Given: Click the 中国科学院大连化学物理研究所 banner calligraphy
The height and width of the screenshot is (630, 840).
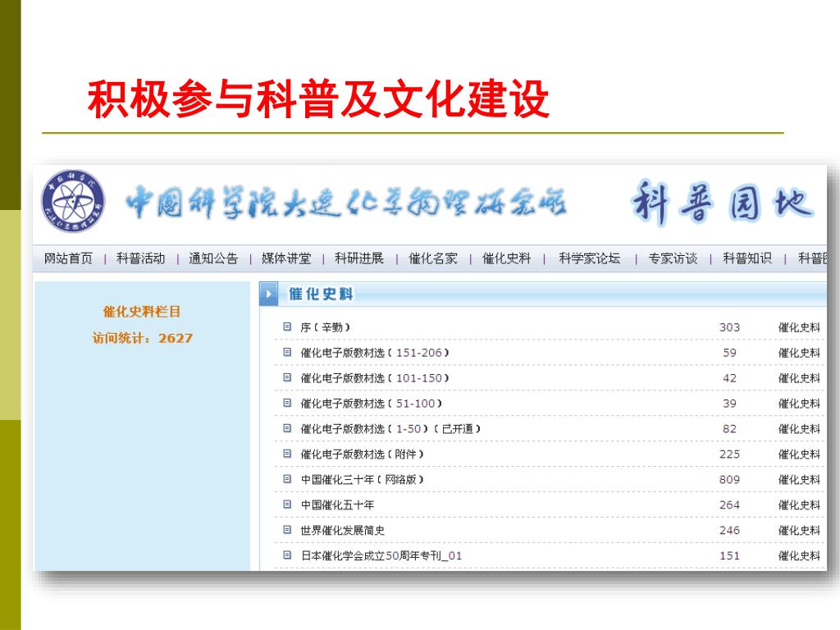Looking at the screenshot, I should 346,203.
